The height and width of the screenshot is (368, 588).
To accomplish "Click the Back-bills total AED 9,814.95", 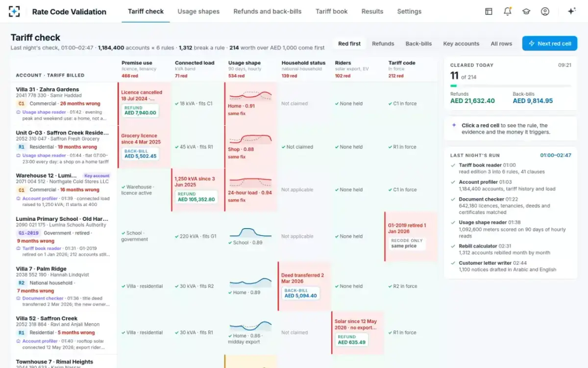I will [x=533, y=101].
